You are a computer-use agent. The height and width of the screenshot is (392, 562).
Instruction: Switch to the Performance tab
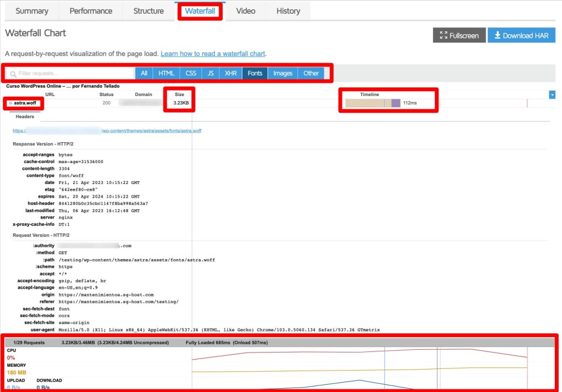pos(91,11)
